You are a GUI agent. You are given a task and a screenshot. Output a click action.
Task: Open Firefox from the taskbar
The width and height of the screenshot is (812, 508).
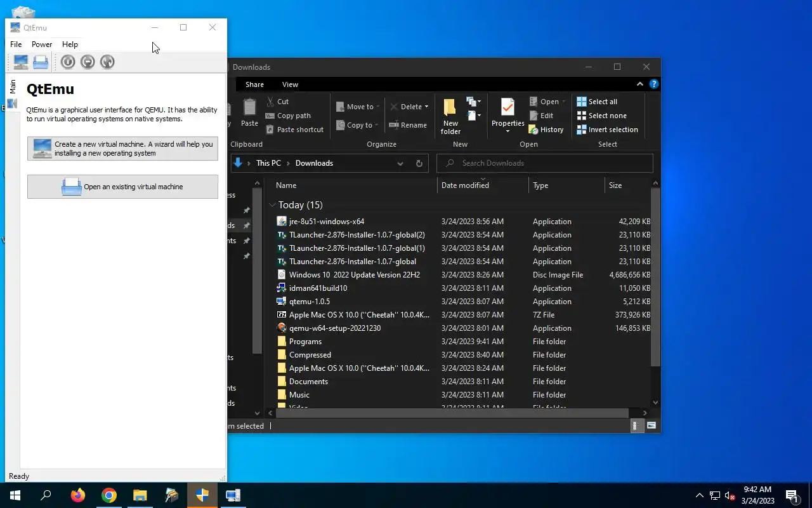click(x=78, y=495)
